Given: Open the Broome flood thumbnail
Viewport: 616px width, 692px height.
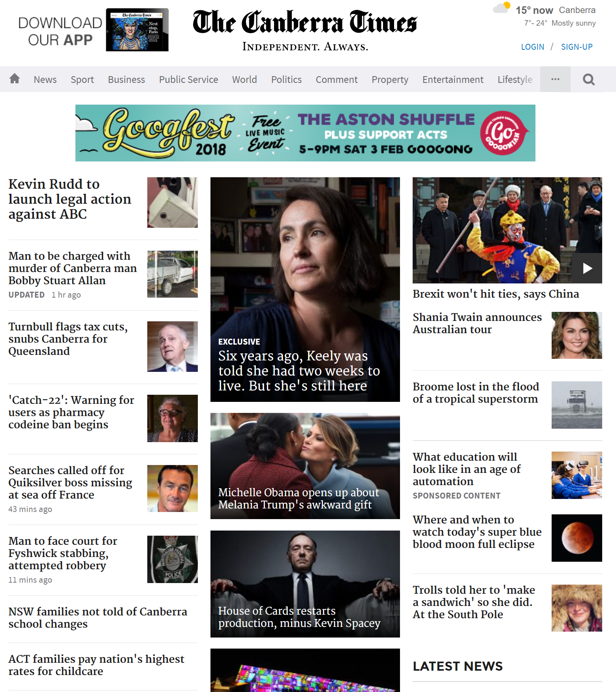Looking at the screenshot, I should coord(577,405).
